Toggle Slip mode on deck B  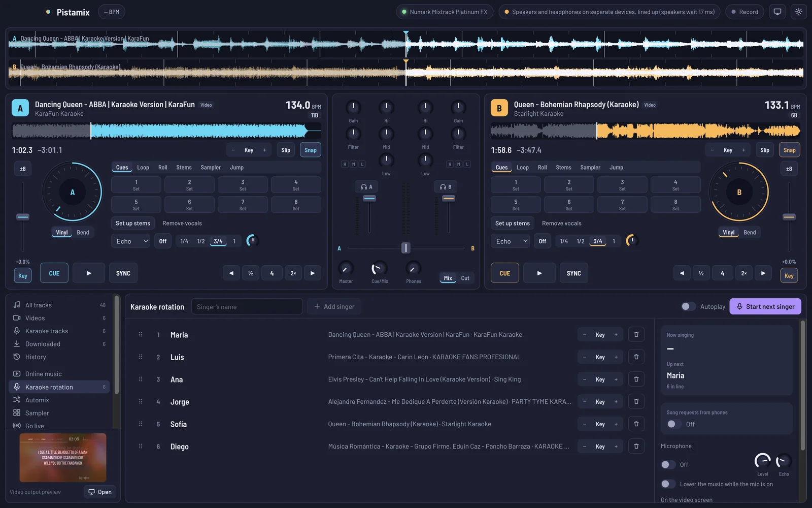pos(765,150)
